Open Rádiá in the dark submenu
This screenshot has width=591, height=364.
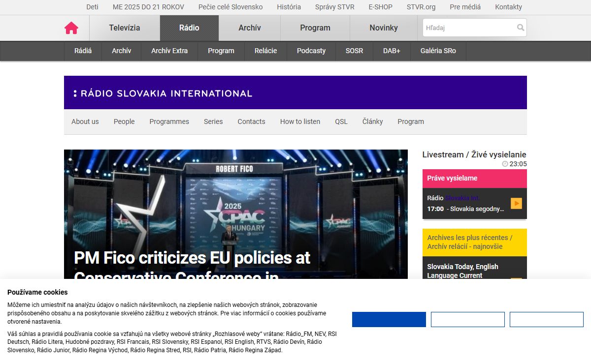[83, 51]
